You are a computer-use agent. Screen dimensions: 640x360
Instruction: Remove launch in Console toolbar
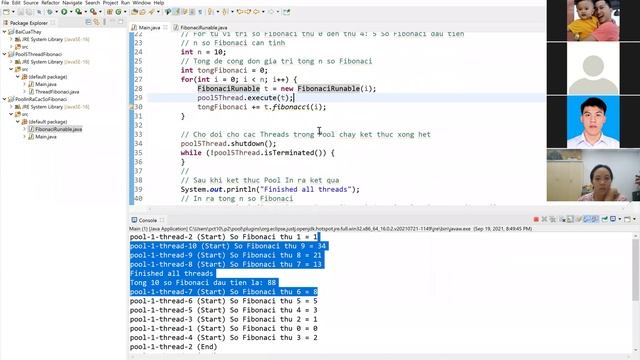click(x=544, y=219)
